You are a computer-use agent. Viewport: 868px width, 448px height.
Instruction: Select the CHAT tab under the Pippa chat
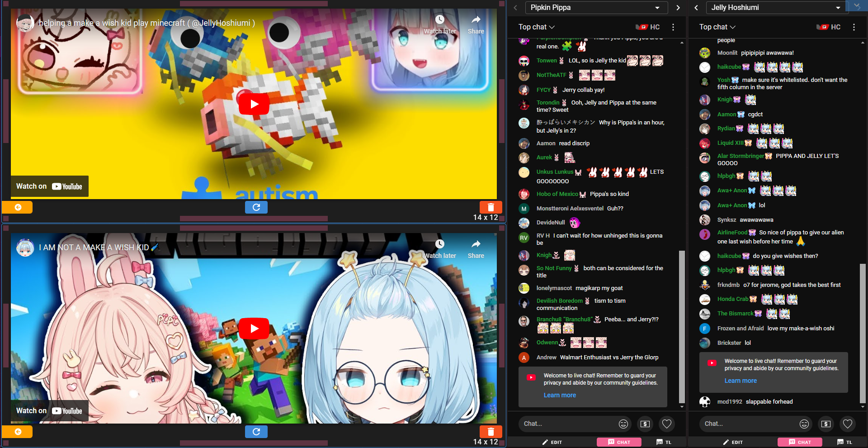[619, 442]
